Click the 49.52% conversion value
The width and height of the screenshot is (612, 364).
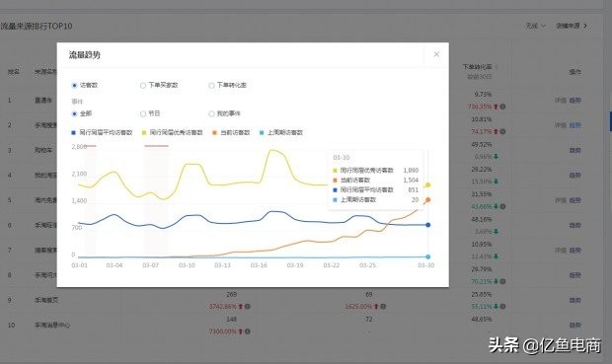(482, 144)
